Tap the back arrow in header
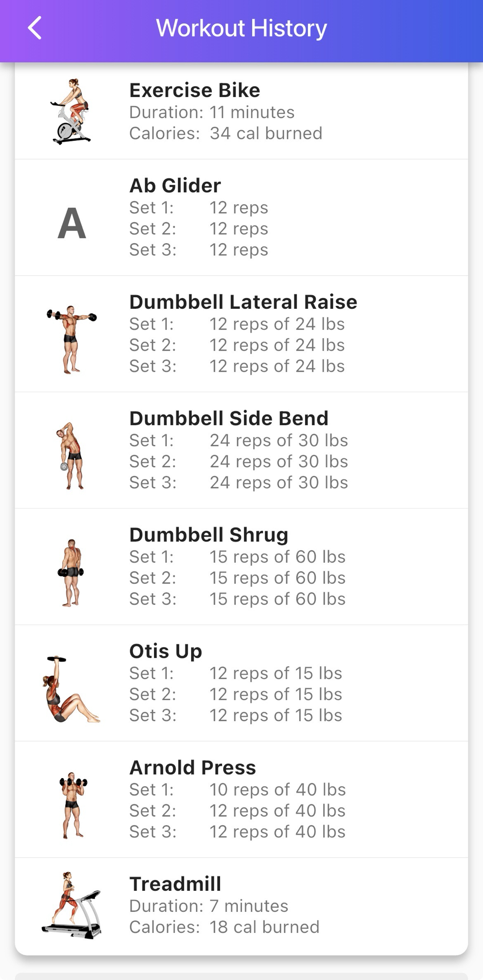 [x=35, y=28]
